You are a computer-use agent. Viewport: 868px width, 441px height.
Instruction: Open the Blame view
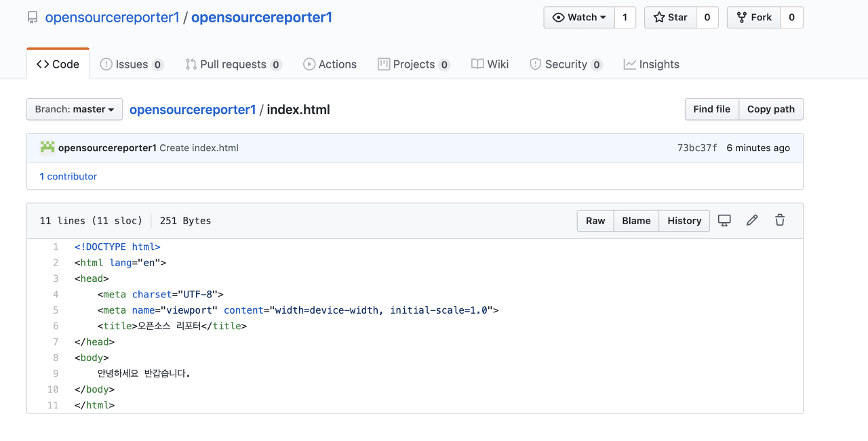click(x=636, y=221)
